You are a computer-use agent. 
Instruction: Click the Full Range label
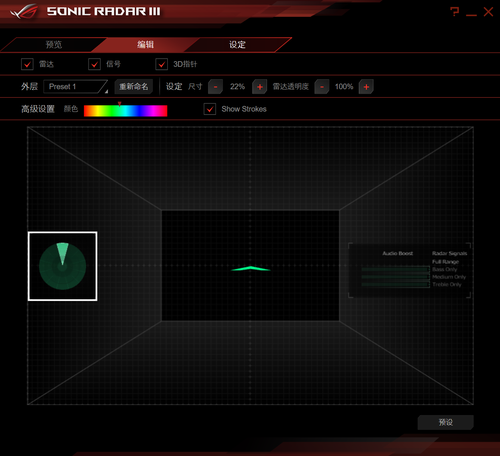pyautogui.click(x=445, y=262)
